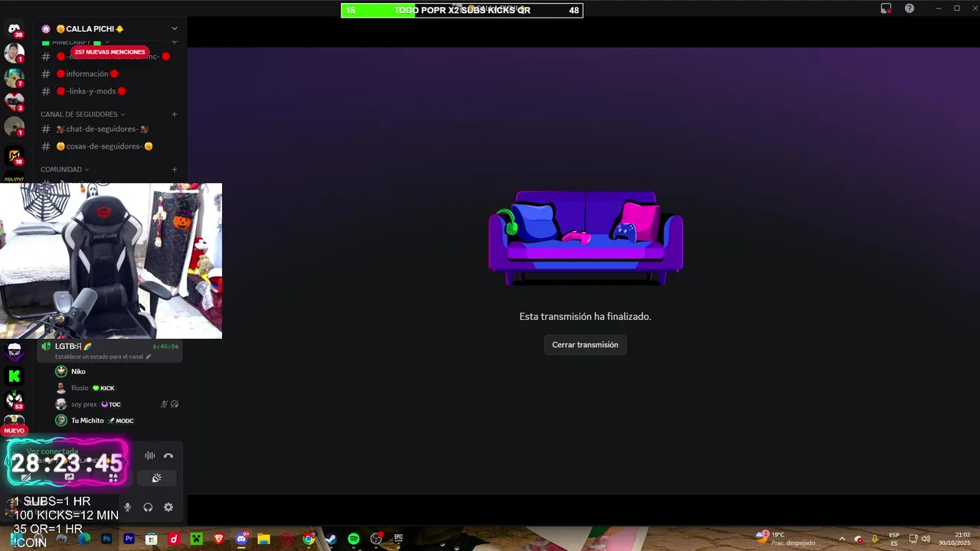Show hidden system tray icons
Viewport: 980px width, 551px height.
point(842,539)
